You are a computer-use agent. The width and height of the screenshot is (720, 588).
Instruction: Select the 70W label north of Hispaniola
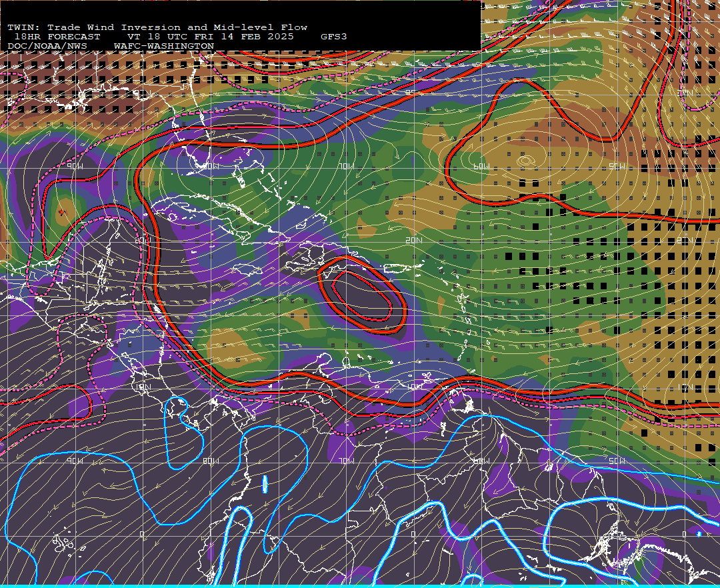[346, 166]
